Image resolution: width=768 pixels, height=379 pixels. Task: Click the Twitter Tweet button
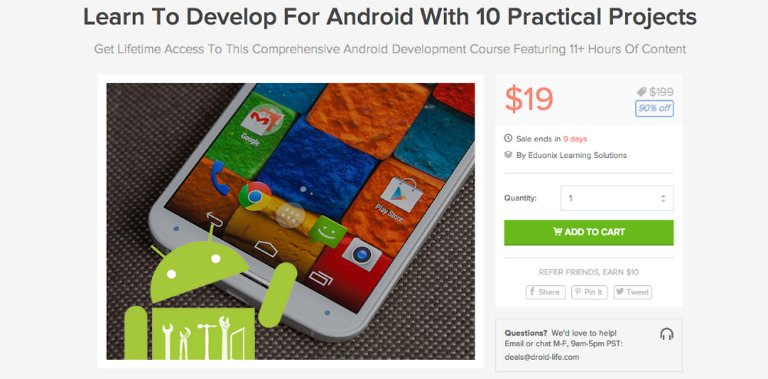coord(632,292)
